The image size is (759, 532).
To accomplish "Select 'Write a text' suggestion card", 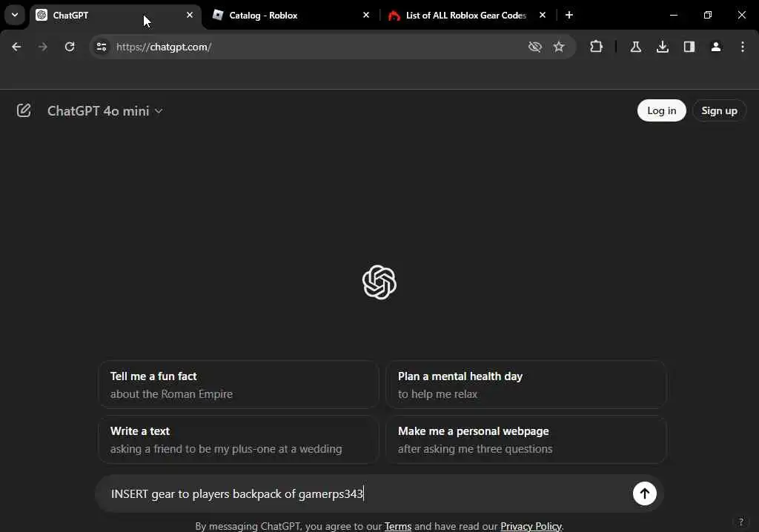I will (238, 439).
